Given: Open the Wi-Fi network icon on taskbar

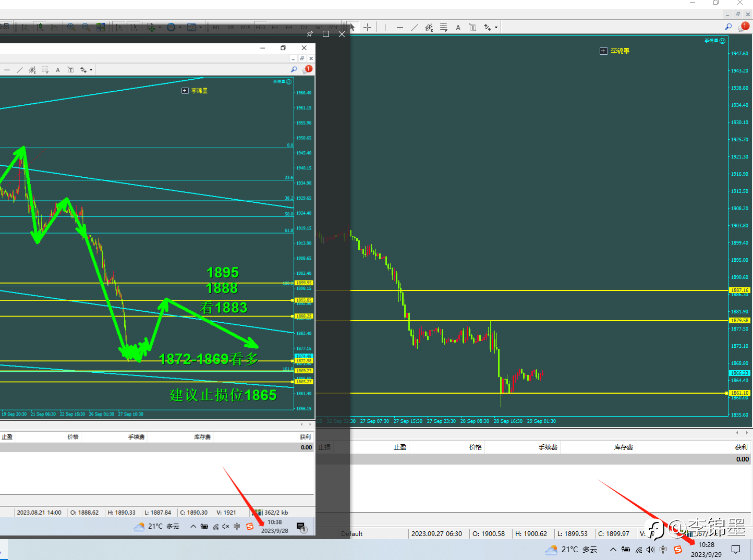Looking at the screenshot, I should [639, 550].
